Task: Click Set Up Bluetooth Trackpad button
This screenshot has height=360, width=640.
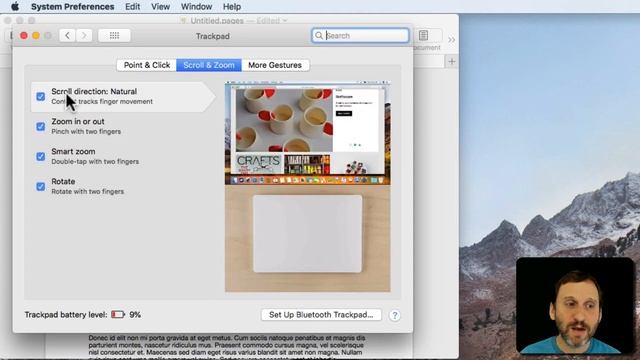Action: point(321,315)
